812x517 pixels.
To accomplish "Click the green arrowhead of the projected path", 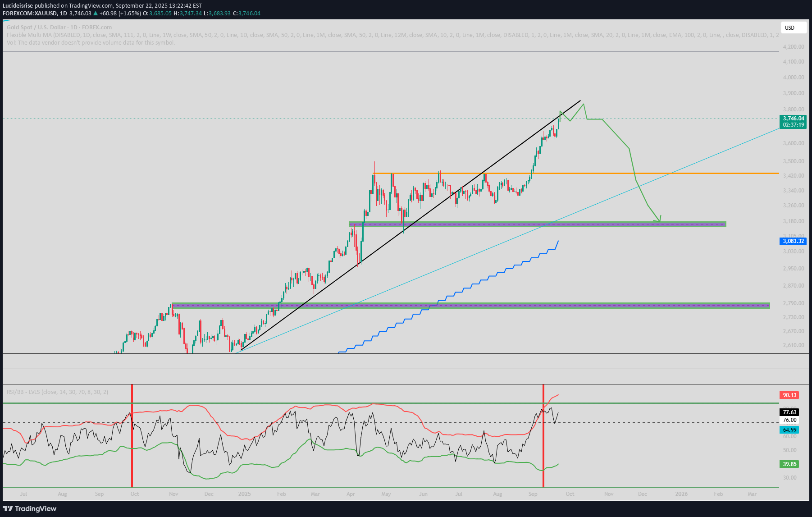I will click(660, 219).
